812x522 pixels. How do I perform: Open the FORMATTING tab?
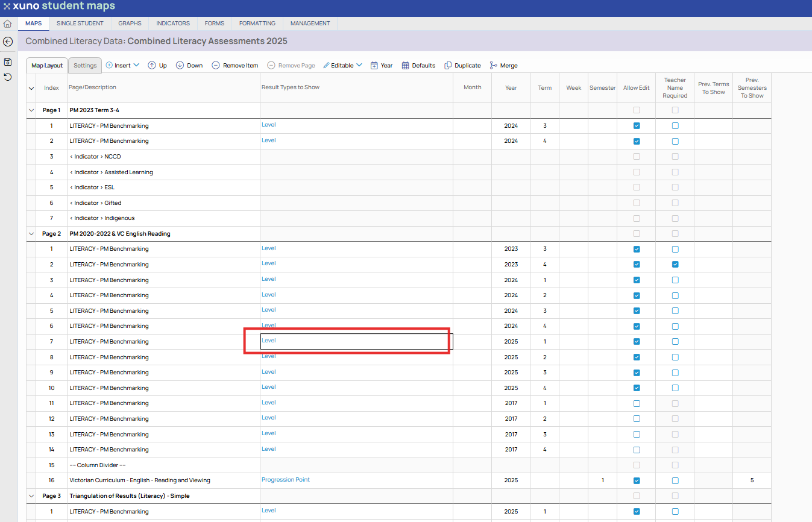(x=257, y=24)
